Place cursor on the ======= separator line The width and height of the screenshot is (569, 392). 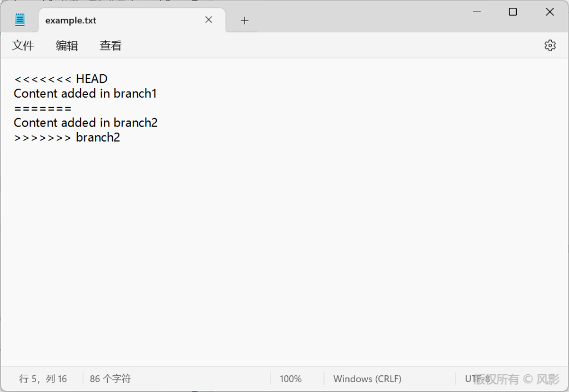tap(43, 108)
